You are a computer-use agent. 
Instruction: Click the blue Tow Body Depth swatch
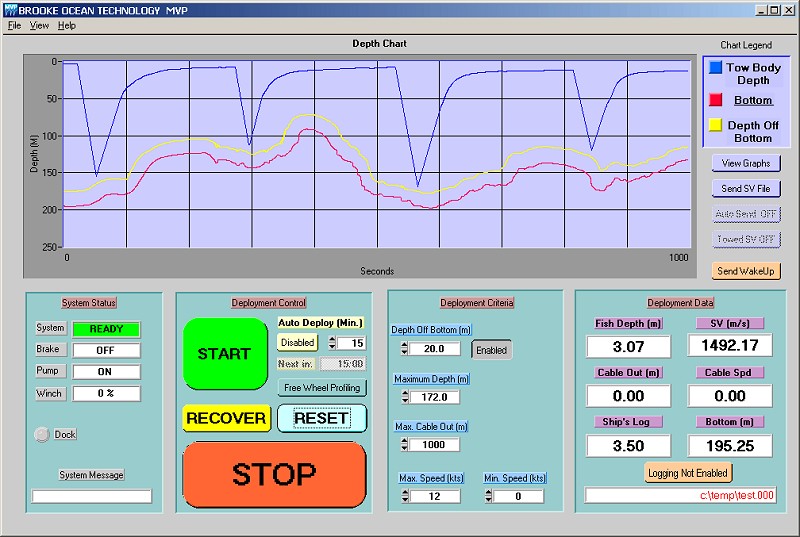[715, 69]
